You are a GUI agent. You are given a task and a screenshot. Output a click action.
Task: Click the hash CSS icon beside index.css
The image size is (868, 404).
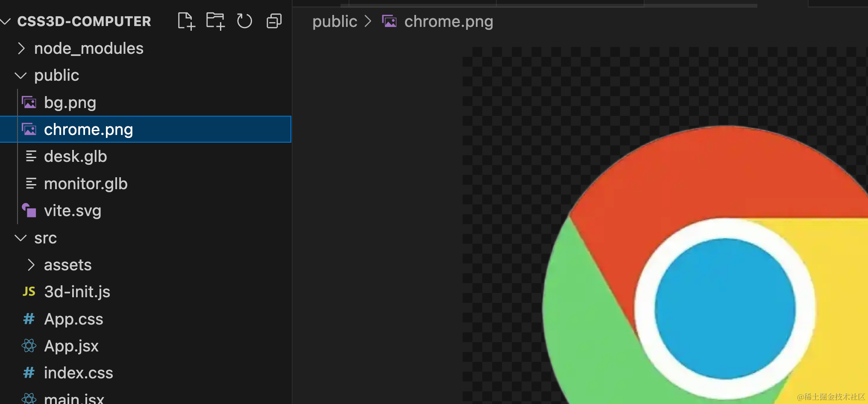29,373
